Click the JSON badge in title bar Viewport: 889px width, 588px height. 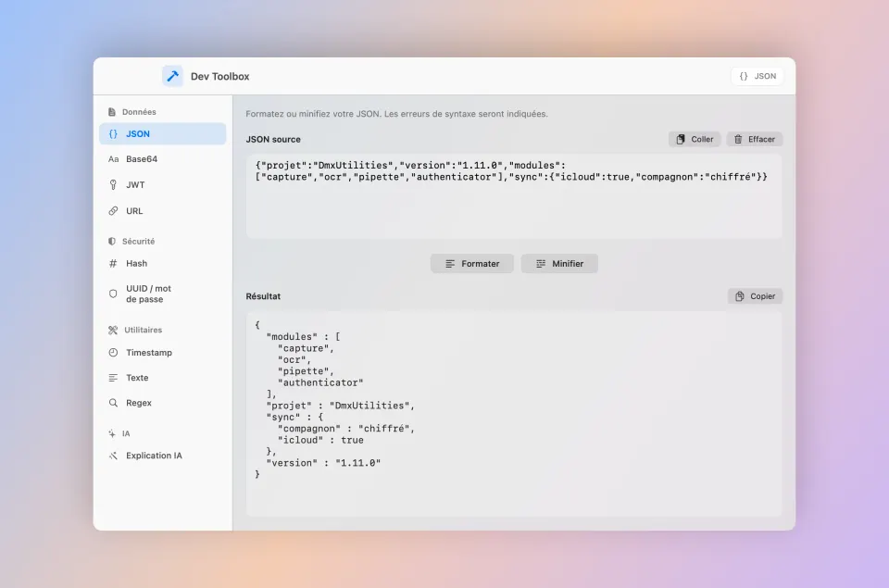(x=758, y=76)
